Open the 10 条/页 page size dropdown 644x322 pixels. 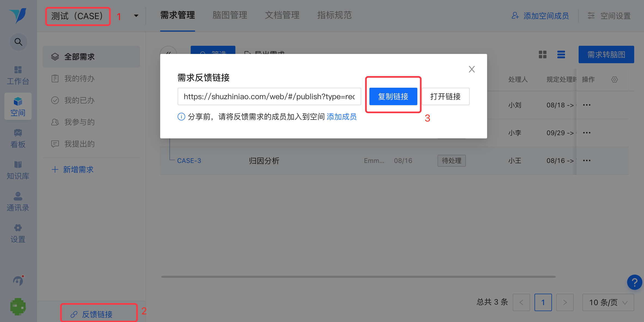tap(608, 302)
